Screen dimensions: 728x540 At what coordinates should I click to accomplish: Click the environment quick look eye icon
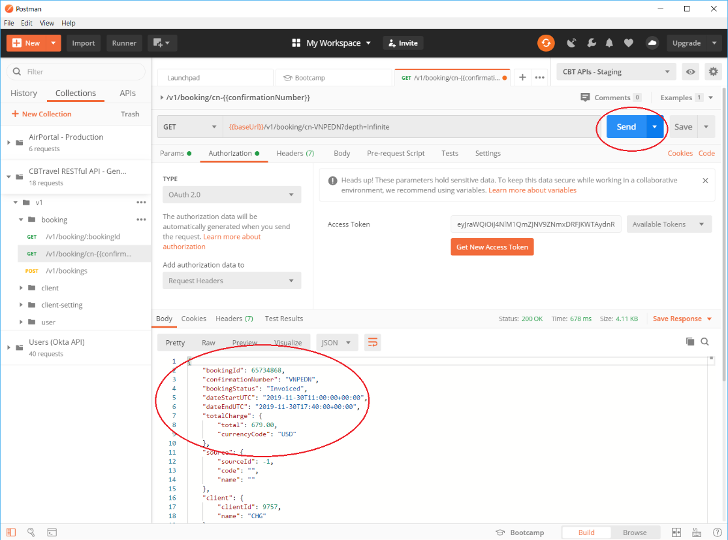pos(690,72)
